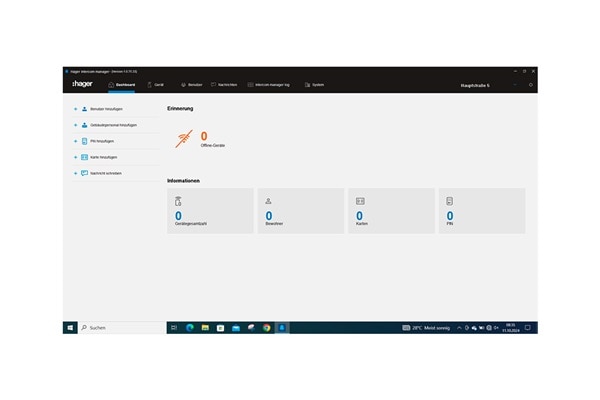Go to the System tab

click(x=314, y=85)
